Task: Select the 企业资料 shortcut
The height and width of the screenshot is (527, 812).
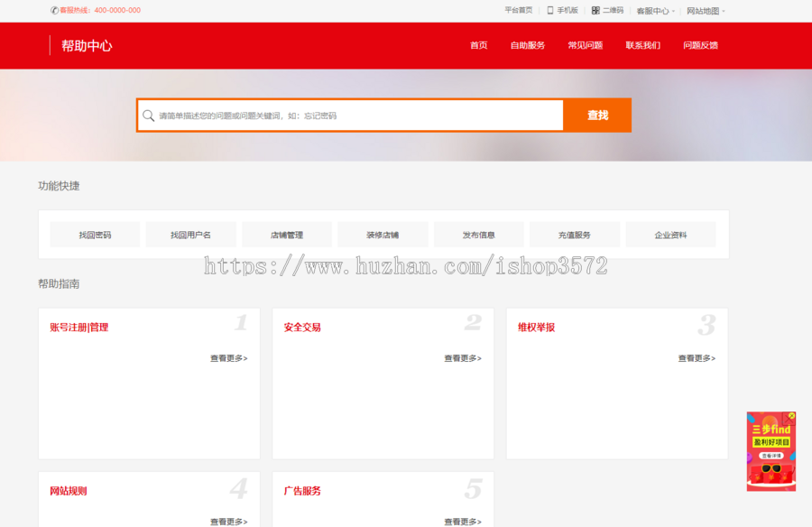Action: click(670, 235)
